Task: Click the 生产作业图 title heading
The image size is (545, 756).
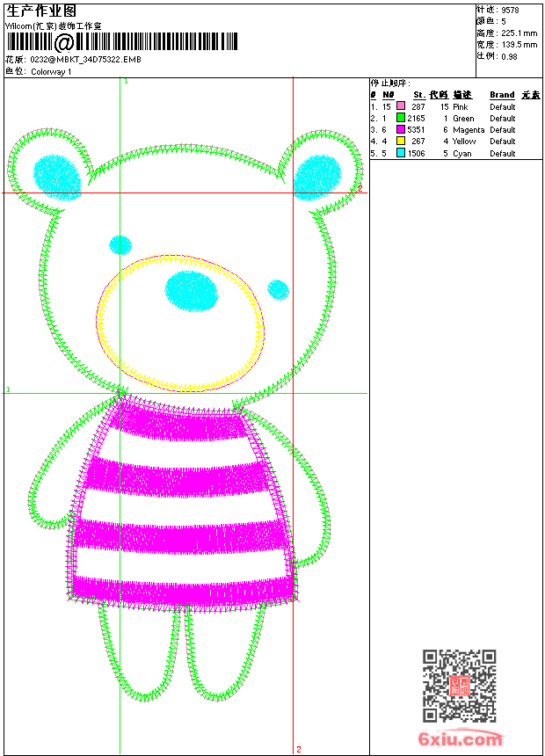Action: pos(41,11)
